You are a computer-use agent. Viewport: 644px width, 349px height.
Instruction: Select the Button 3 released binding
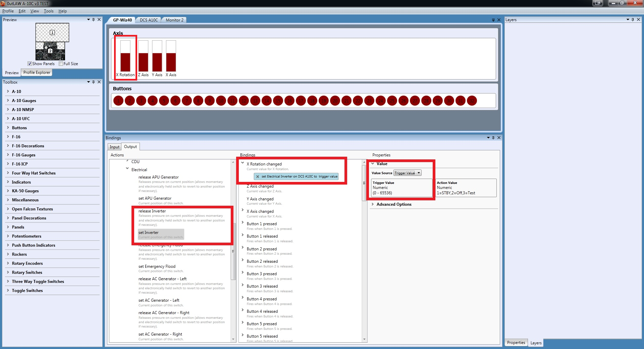(262, 286)
